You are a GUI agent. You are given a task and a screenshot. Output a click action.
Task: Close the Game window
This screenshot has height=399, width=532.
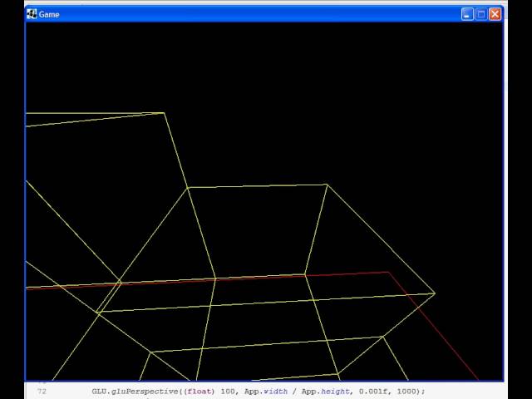pos(495,14)
